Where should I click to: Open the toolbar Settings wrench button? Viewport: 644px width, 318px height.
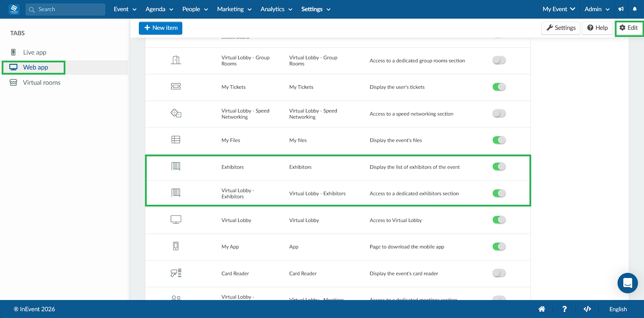coord(561,28)
